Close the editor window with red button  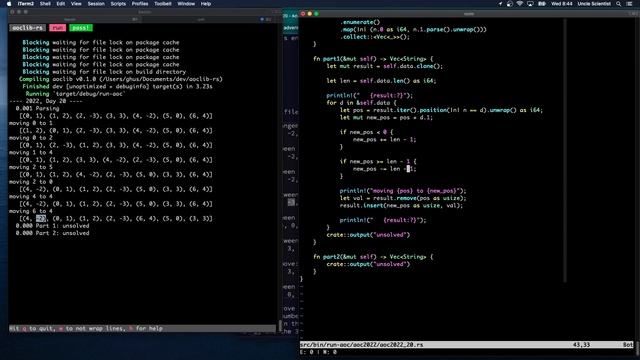point(303,13)
